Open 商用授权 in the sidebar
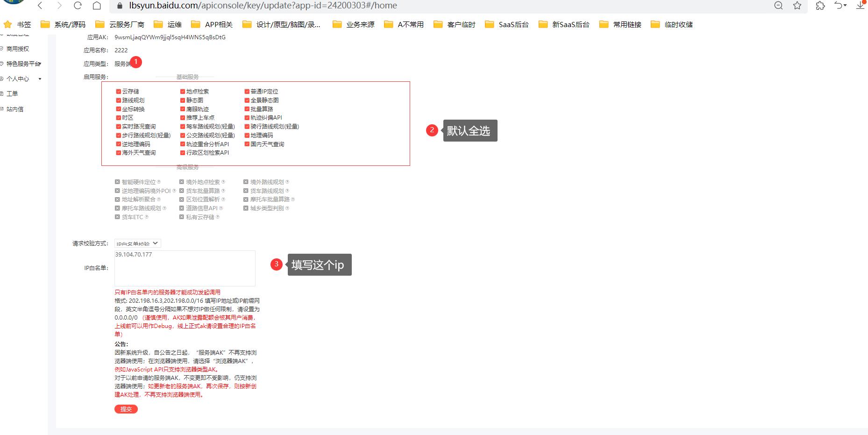 pyautogui.click(x=18, y=49)
